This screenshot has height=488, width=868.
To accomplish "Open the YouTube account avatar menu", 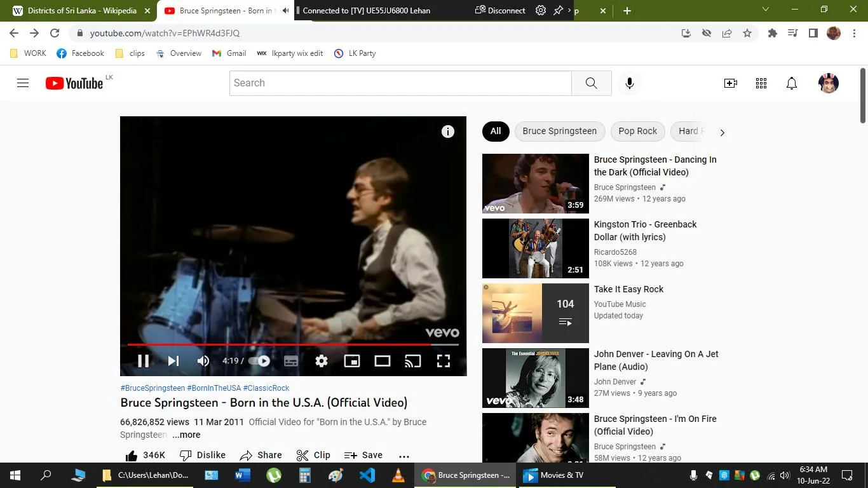I will pos(829,83).
